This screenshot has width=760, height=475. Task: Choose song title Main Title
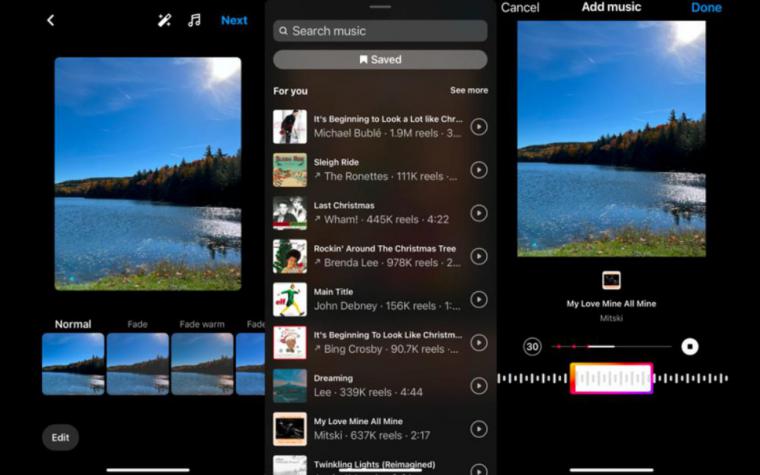(x=333, y=292)
